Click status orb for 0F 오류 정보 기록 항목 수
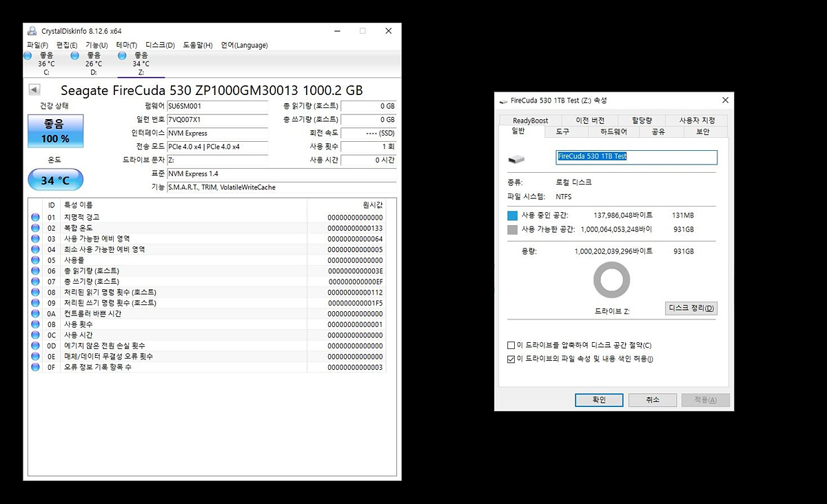The height and width of the screenshot is (504, 827). (x=35, y=367)
